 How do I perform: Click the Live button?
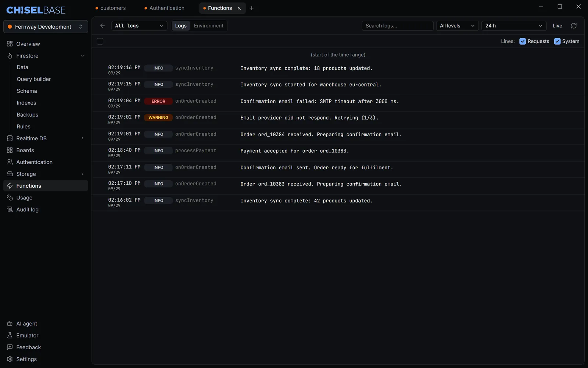pyautogui.click(x=557, y=26)
